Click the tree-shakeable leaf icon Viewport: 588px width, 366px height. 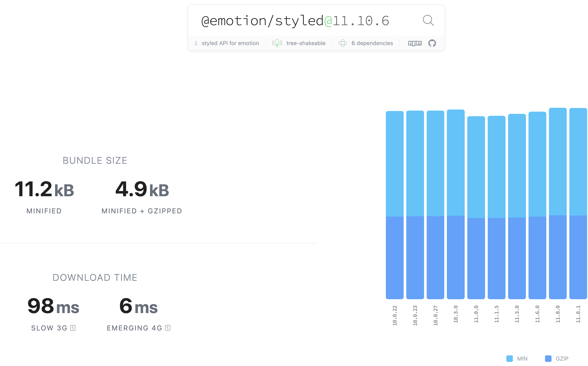point(277,43)
